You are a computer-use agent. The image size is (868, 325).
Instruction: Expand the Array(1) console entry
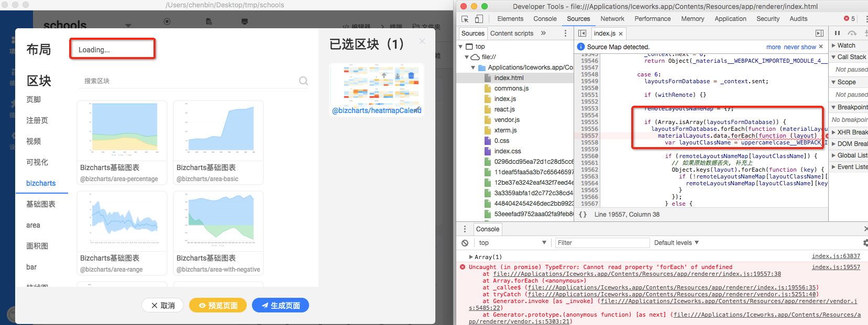[471, 257]
